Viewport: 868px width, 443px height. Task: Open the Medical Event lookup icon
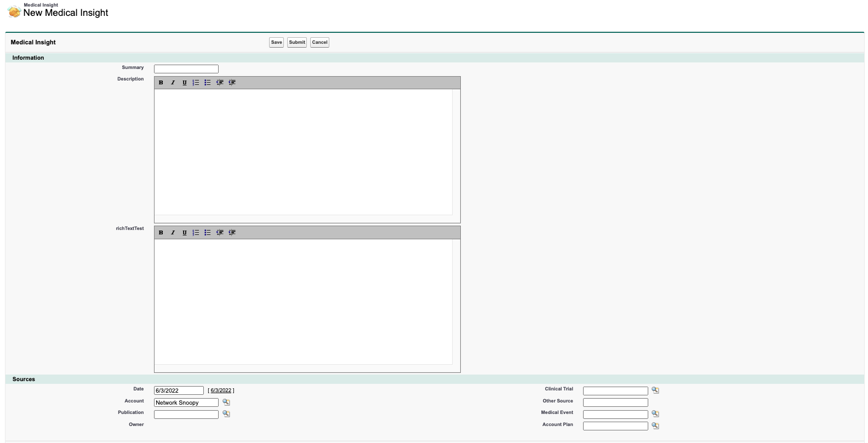pos(655,414)
